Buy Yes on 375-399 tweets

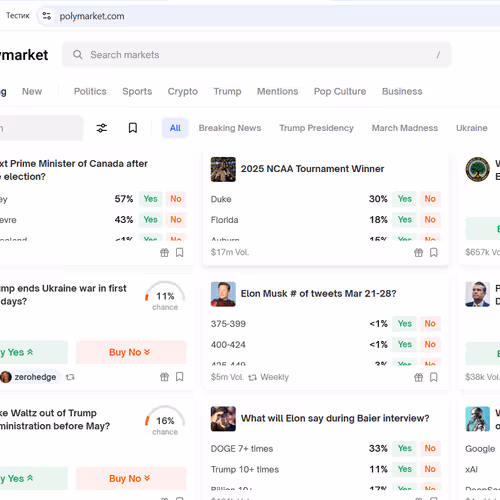[404, 324]
